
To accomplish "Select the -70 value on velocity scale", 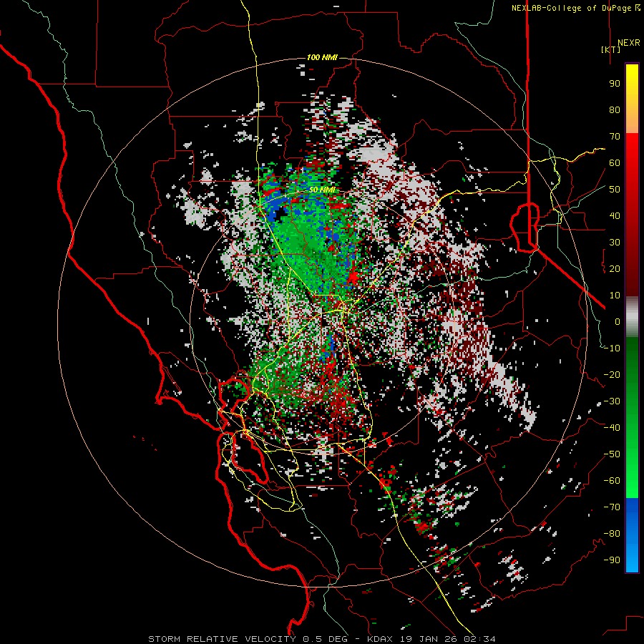I will click(612, 507).
